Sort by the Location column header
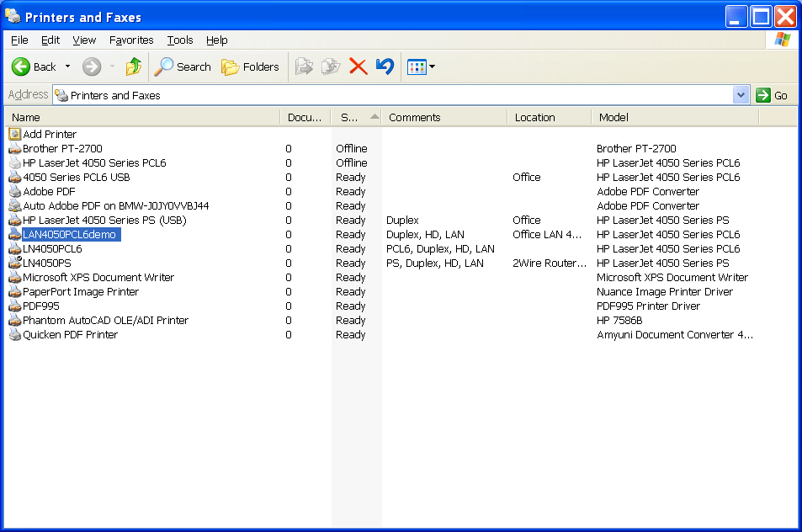The height and width of the screenshot is (532, 802). coord(550,117)
